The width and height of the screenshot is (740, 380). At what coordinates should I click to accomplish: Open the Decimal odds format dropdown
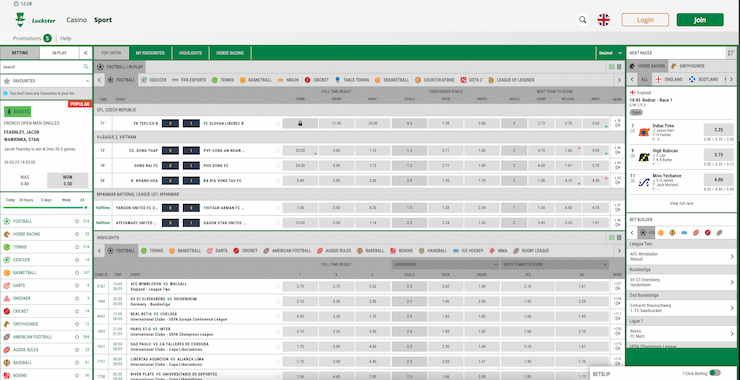610,53
